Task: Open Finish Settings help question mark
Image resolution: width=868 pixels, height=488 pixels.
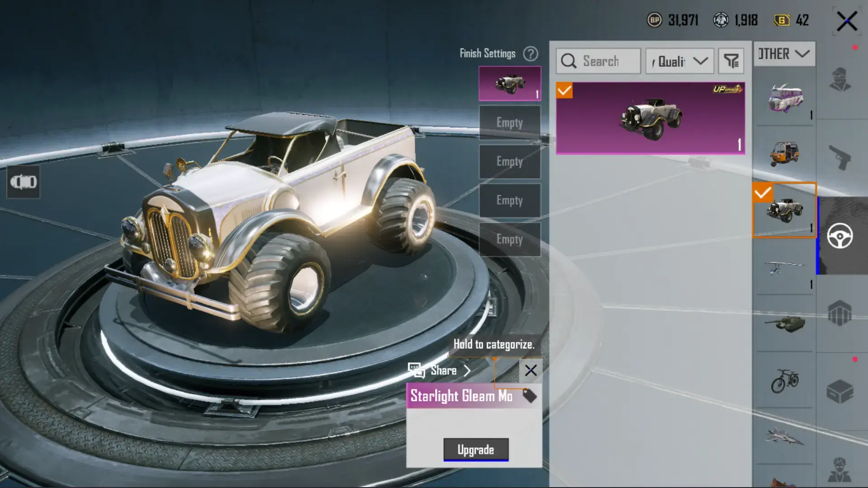Action: 530,54
